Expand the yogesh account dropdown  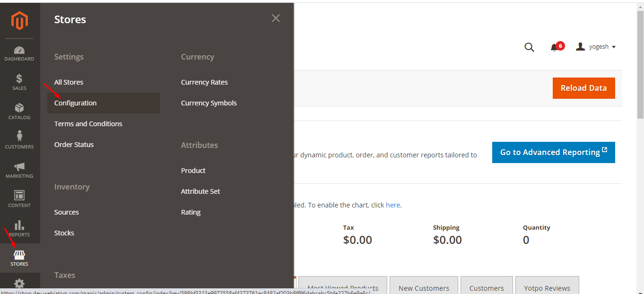coord(596,46)
